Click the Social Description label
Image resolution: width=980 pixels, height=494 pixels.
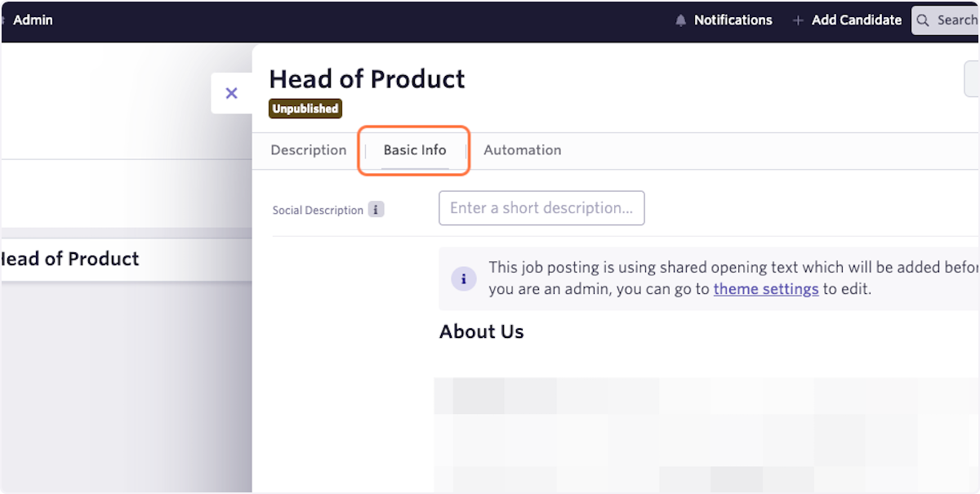(318, 211)
